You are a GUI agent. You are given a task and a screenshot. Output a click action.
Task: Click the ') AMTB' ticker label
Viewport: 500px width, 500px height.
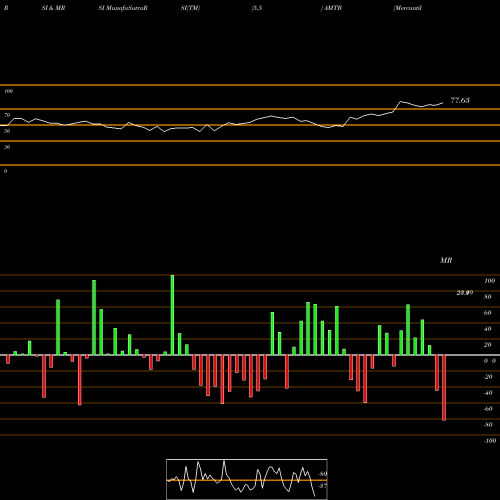coord(331,8)
